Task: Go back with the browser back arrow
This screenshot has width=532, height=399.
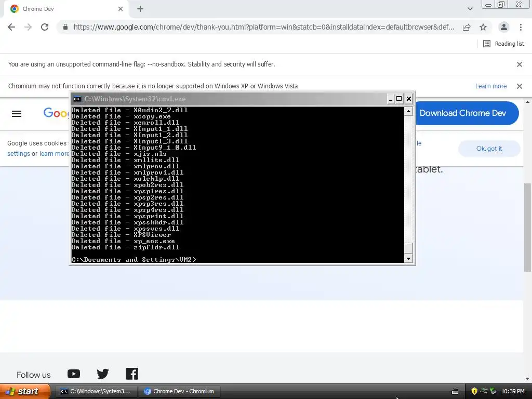Action: [11, 27]
